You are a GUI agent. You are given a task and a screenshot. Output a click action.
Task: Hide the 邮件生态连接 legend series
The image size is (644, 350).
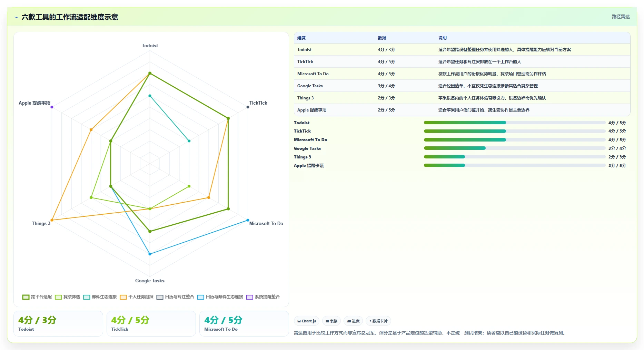pyautogui.click(x=100, y=297)
